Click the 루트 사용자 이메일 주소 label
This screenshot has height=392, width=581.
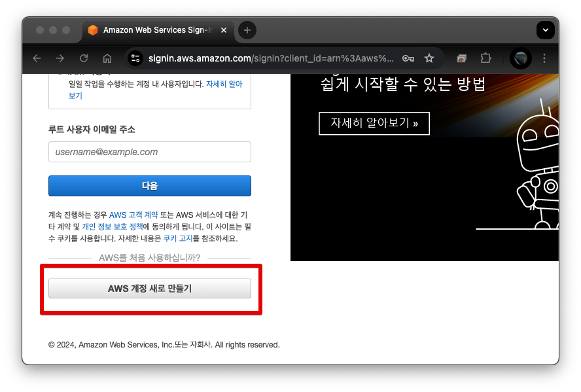pyautogui.click(x=92, y=130)
